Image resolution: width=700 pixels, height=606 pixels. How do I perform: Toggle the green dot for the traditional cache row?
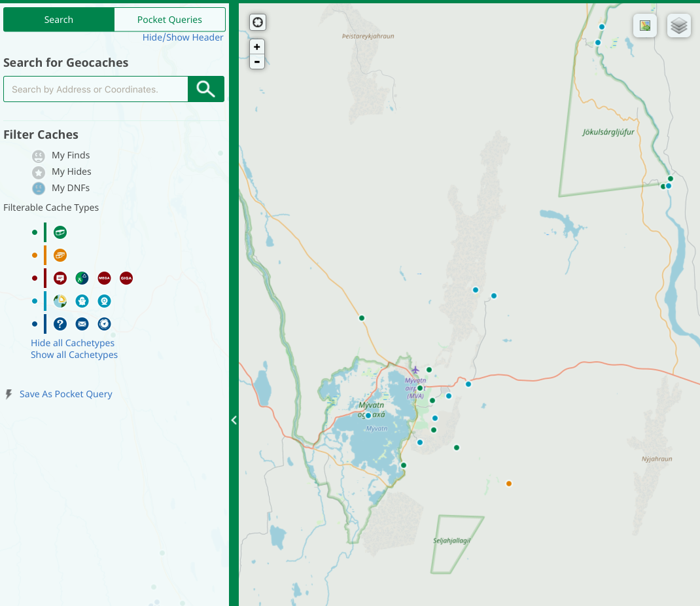coord(35,232)
